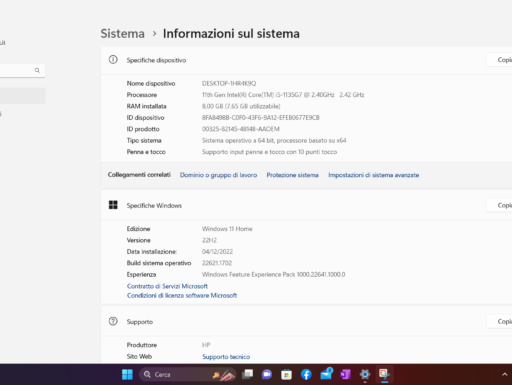Click the device ID starting with 8FA8498B
512x385 pixels.
261,117
